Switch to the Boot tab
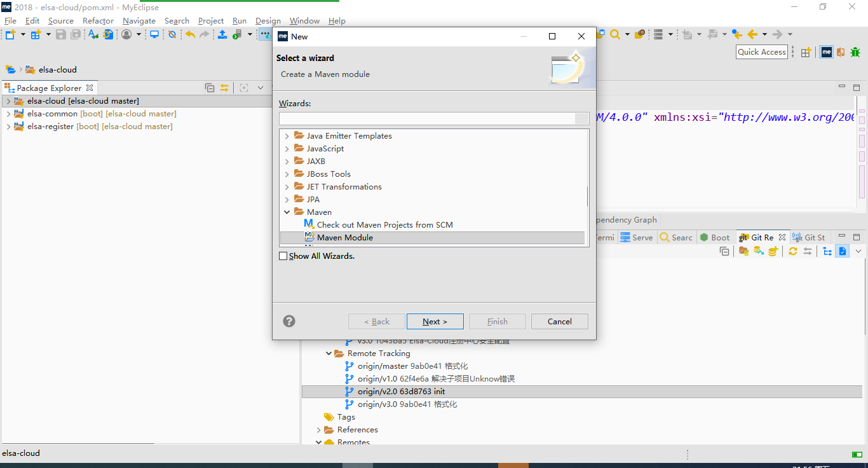The width and height of the screenshot is (868, 468). pos(715,237)
